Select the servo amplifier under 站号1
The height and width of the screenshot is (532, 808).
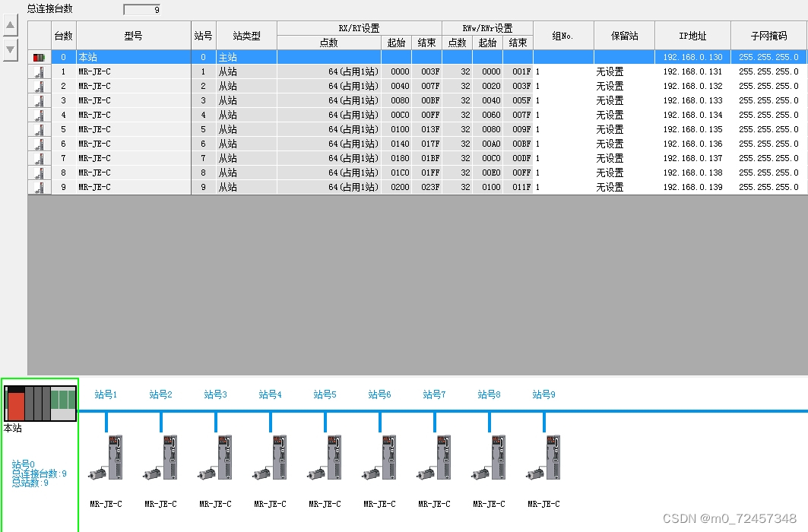106,458
